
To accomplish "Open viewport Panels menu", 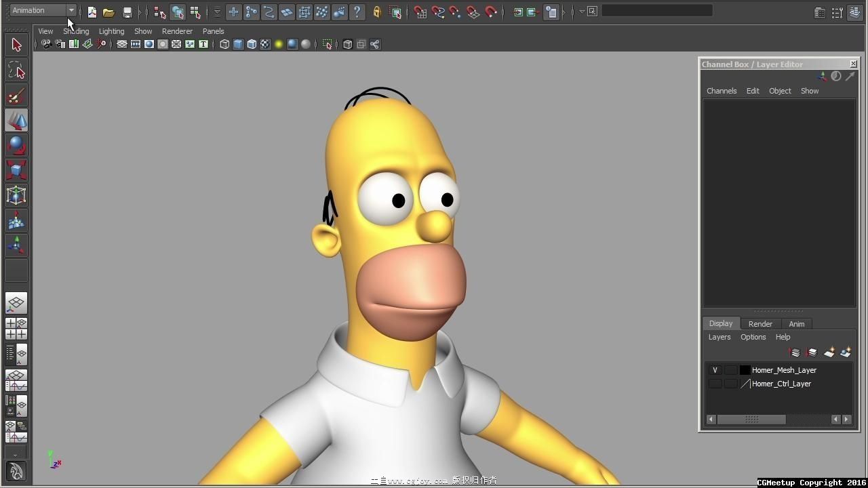I will click(x=213, y=31).
